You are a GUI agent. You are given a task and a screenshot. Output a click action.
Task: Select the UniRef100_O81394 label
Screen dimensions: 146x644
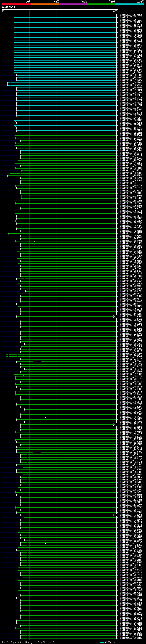tap(131, 105)
